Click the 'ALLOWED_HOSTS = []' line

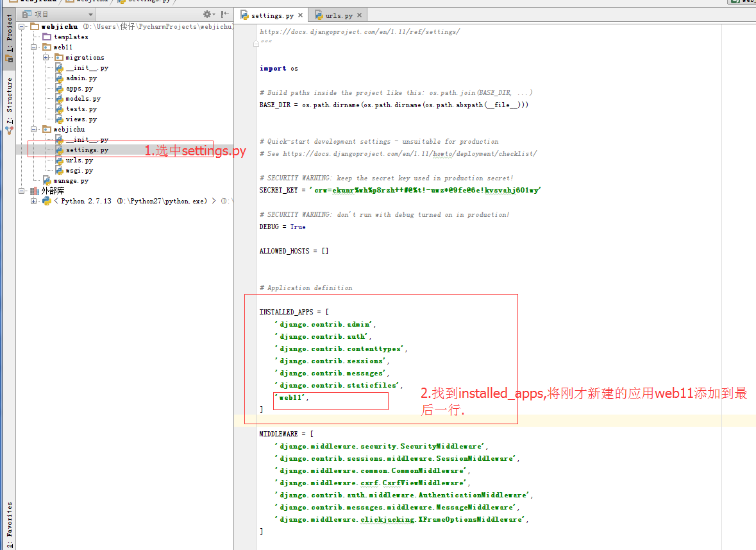tap(294, 252)
